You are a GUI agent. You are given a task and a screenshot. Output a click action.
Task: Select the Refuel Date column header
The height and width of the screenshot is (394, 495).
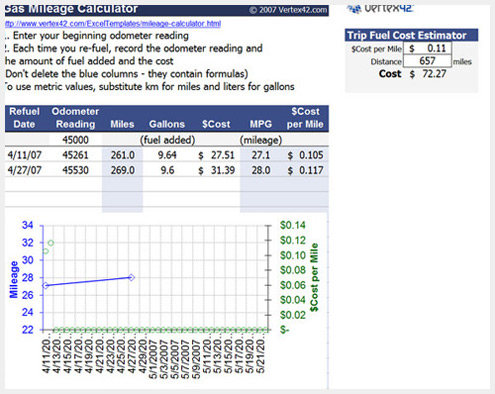(x=24, y=118)
